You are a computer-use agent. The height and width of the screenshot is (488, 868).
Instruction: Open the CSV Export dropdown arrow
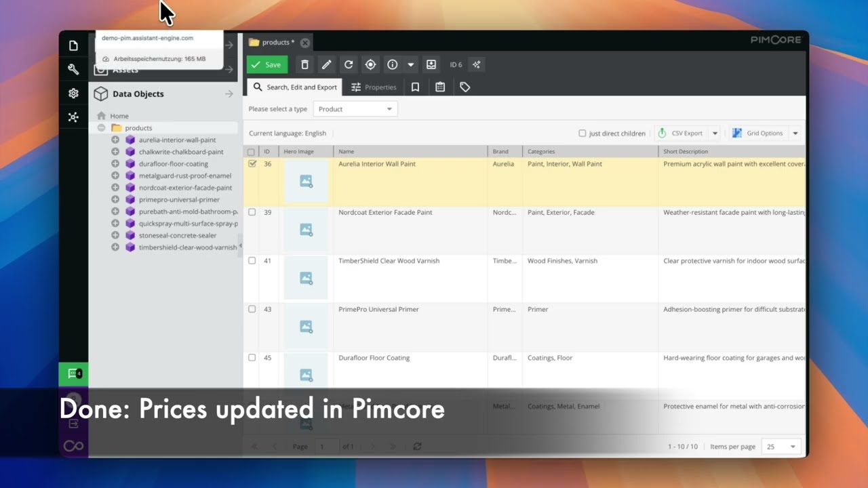[x=715, y=134]
